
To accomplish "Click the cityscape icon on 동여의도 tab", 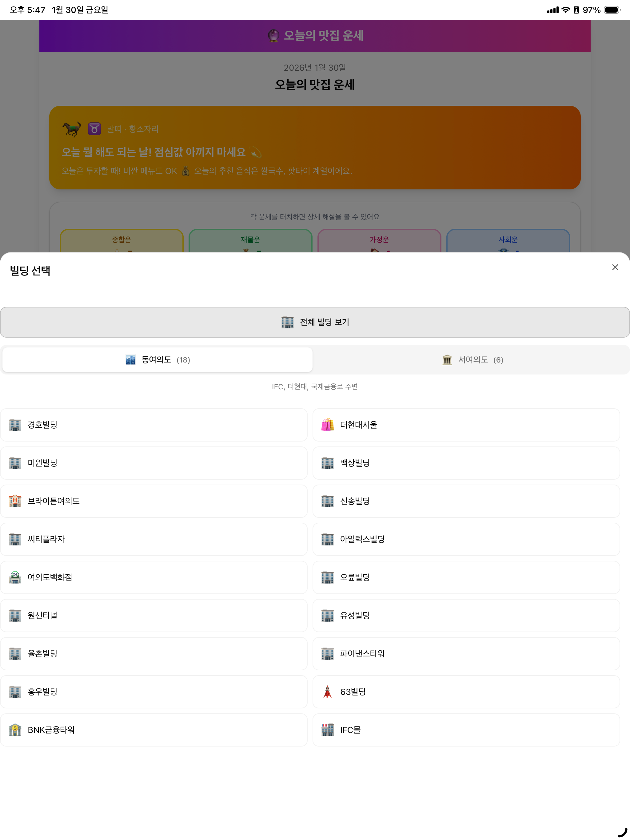I will [x=130, y=360].
